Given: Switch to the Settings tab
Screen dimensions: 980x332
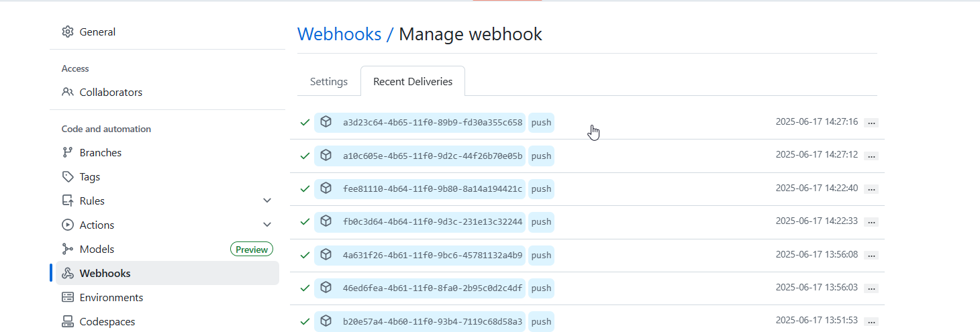Looking at the screenshot, I should click(329, 82).
